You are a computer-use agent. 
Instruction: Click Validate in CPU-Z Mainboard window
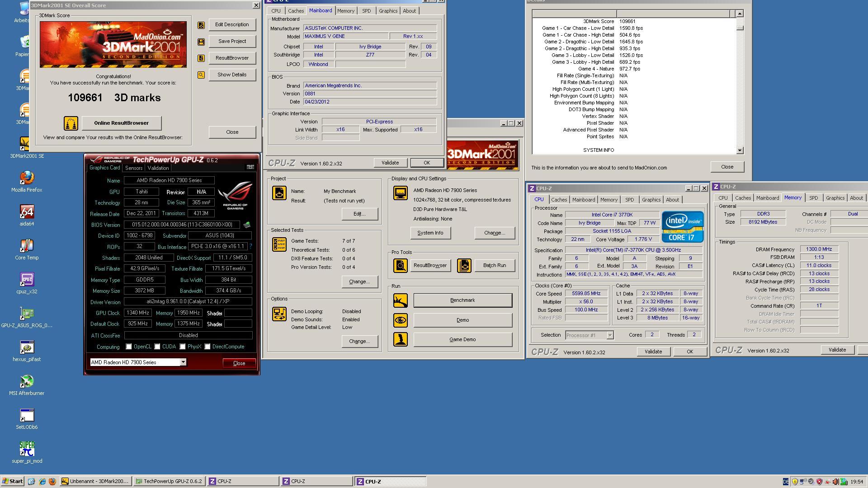390,163
